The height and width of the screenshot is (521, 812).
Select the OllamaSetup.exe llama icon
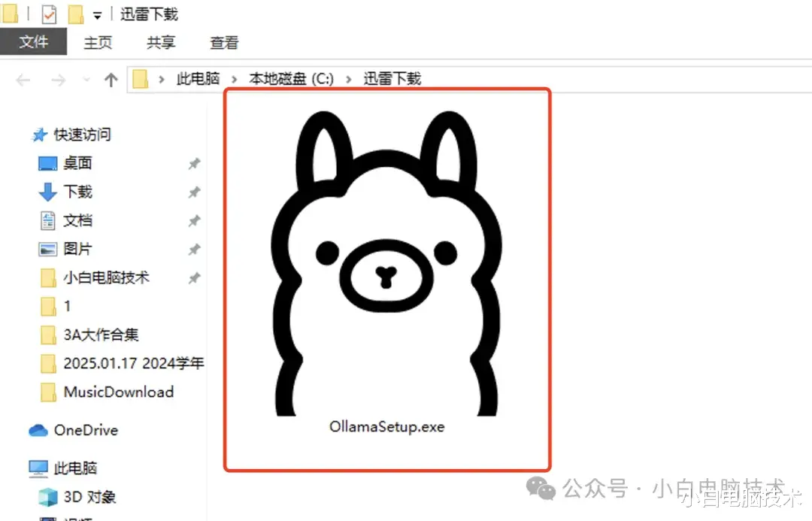[x=386, y=263]
